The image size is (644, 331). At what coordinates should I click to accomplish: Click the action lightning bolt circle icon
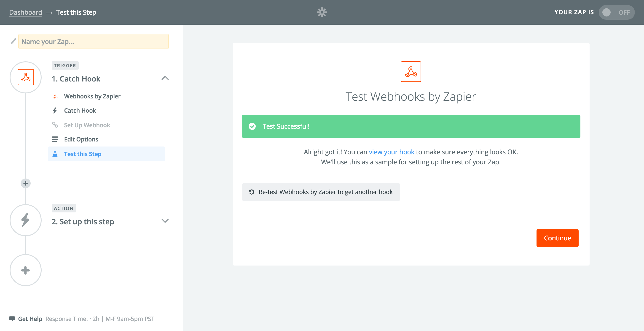pos(26,220)
